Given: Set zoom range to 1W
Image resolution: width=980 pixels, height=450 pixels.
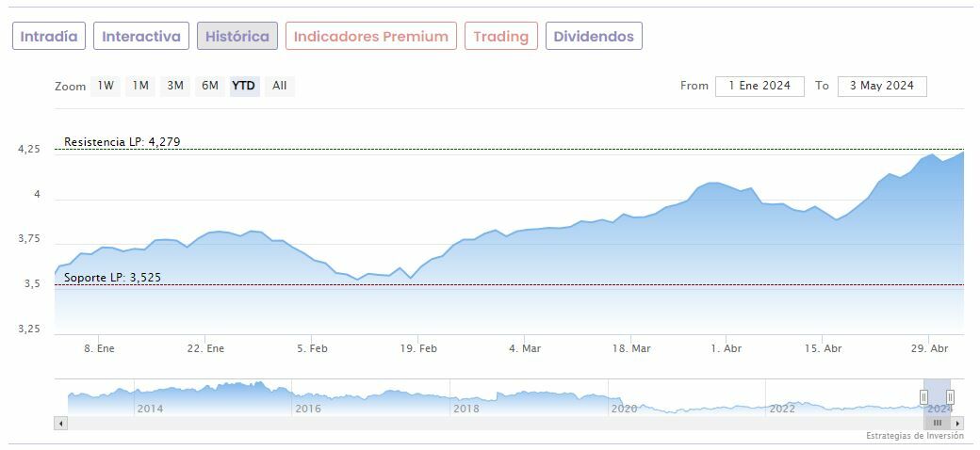Looking at the screenshot, I should pos(106,86).
